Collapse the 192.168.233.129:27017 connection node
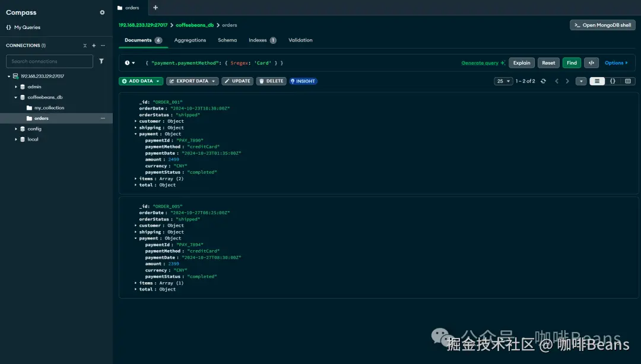The width and height of the screenshot is (641, 364). click(9, 76)
